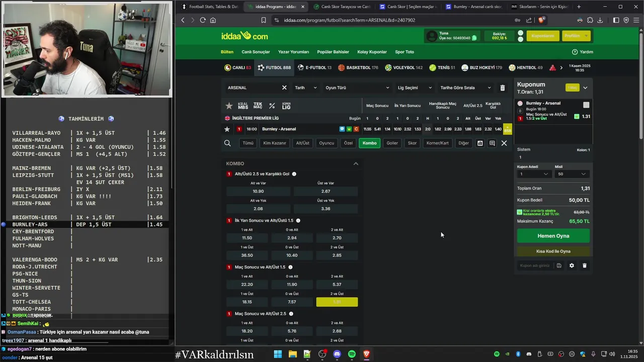644x362 pixels.
Task: Collapse the KOMBO section
Action: click(x=356, y=164)
